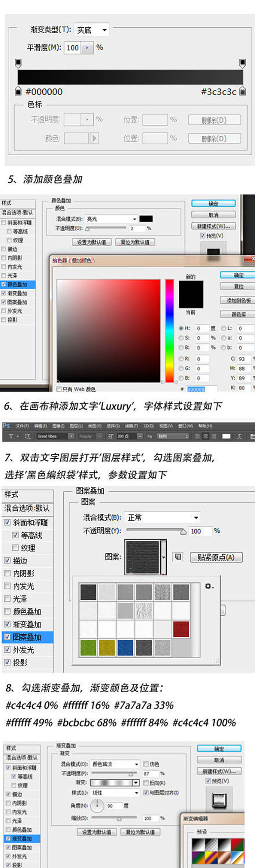255x868 pixels.
Task: Click the text orientation toggle icon
Action: coord(28,436)
